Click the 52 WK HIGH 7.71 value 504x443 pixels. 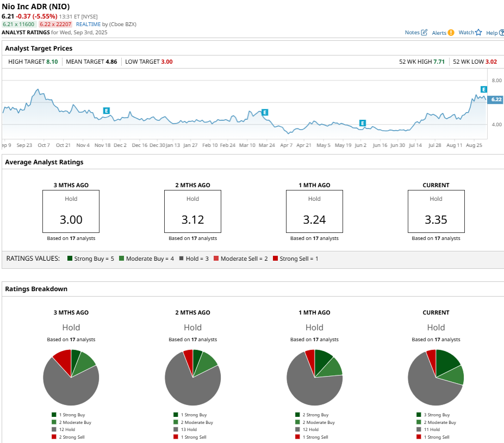pyautogui.click(x=439, y=61)
